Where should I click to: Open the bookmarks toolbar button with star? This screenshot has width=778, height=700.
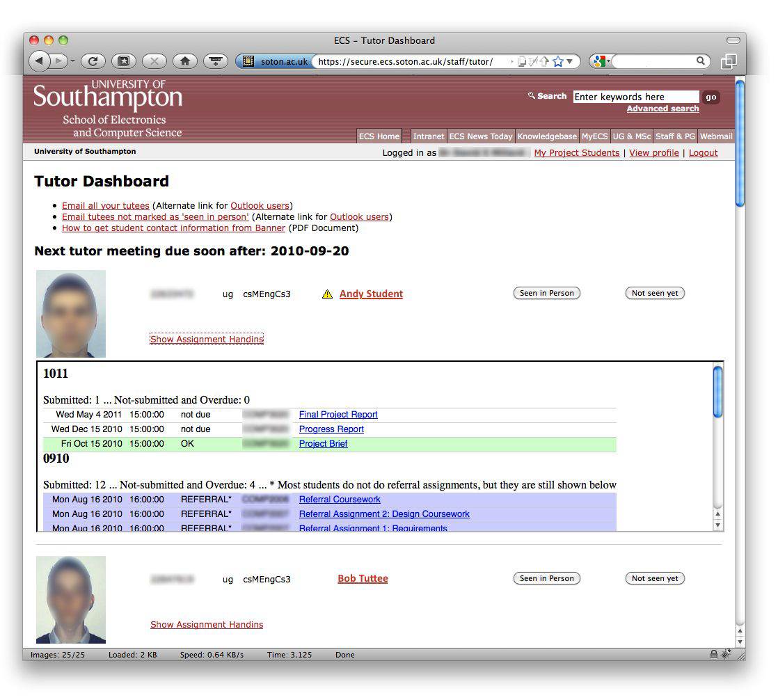pyautogui.click(x=124, y=61)
